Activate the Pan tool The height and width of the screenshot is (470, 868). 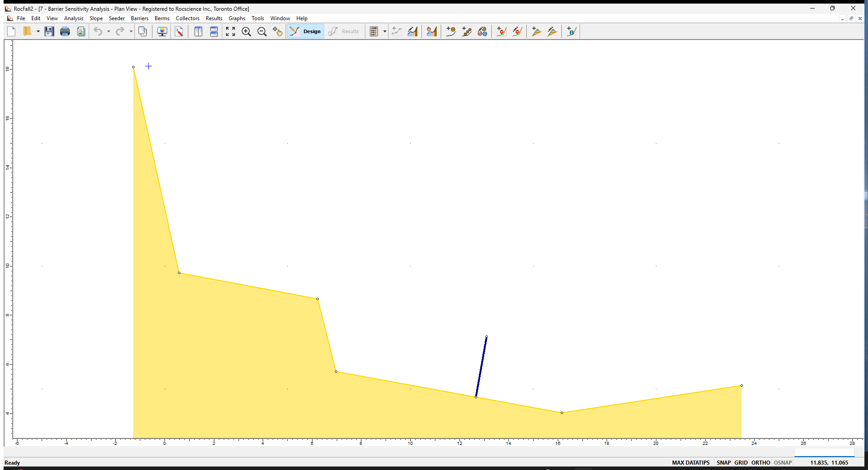click(x=278, y=31)
